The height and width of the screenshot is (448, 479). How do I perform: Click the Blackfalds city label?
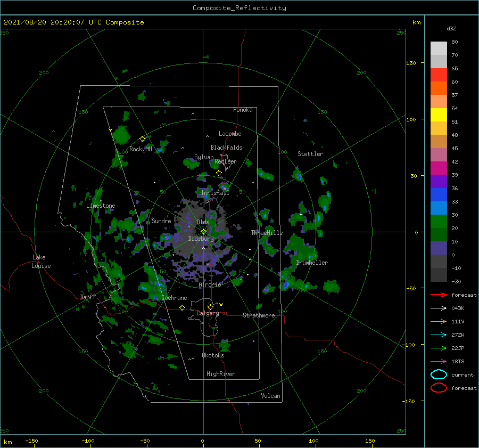coord(226,148)
